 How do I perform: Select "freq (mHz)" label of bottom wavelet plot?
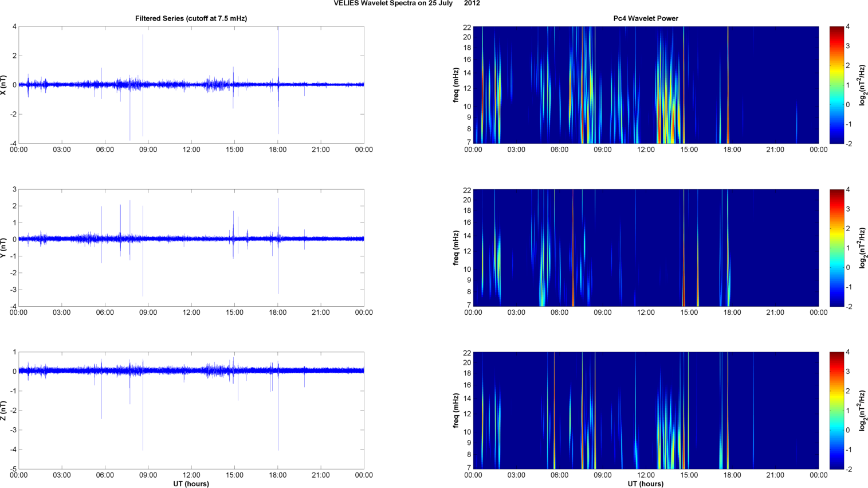click(456, 411)
